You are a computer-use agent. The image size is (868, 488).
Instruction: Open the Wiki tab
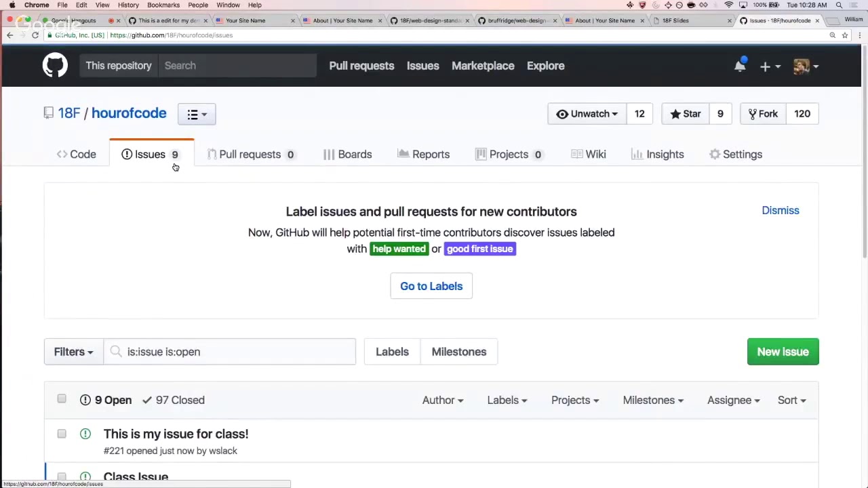tap(589, 155)
